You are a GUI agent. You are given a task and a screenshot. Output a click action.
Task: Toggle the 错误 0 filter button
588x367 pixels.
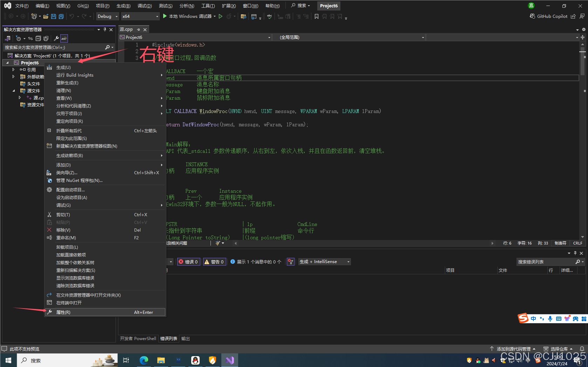click(x=188, y=261)
